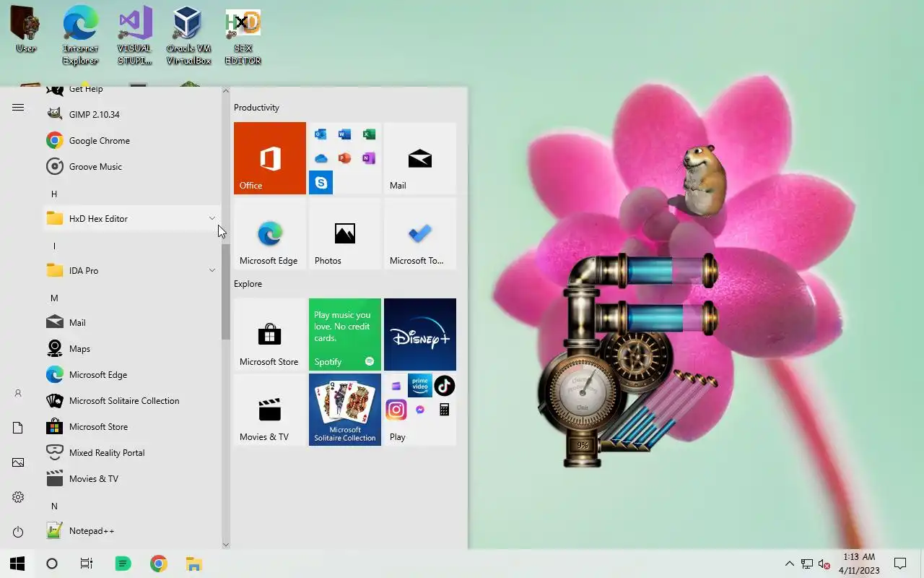Click the app list scroll down arrow
This screenshot has width=924, height=578.
(225, 544)
